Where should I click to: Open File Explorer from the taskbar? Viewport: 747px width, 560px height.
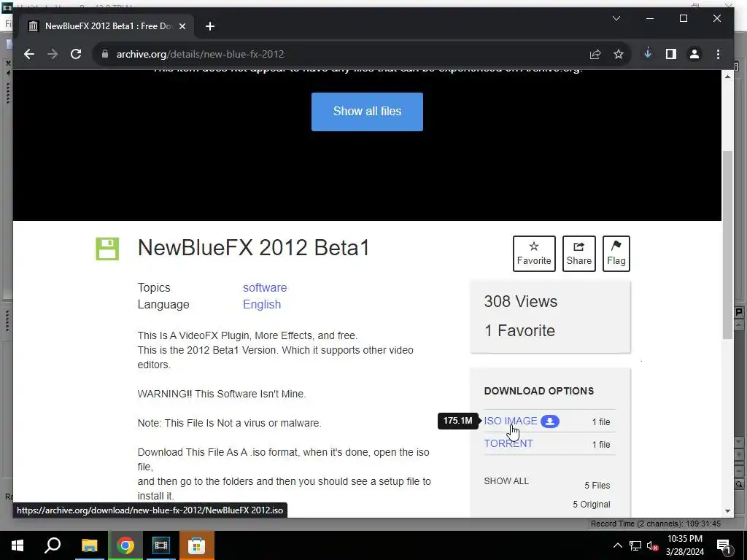point(89,545)
